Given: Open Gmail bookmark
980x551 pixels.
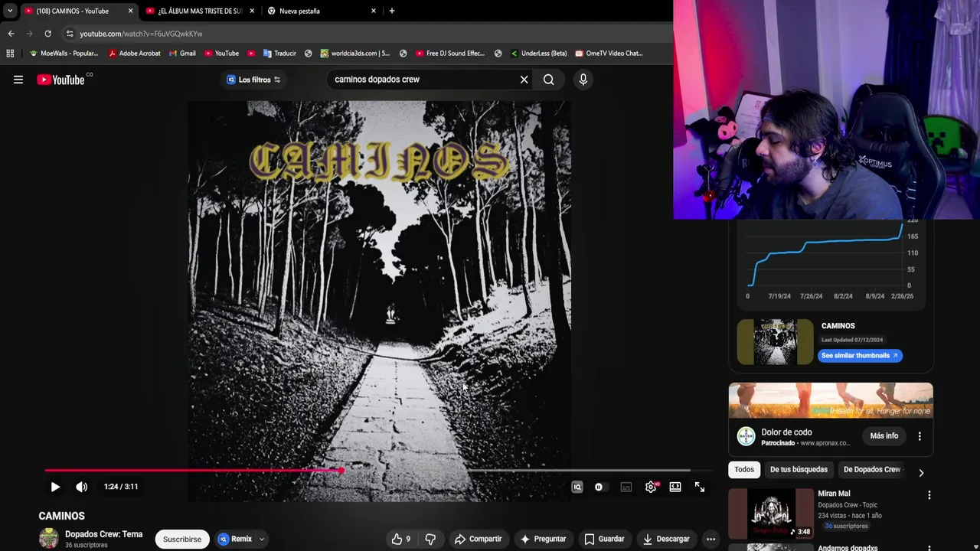Looking at the screenshot, I should [182, 54].
